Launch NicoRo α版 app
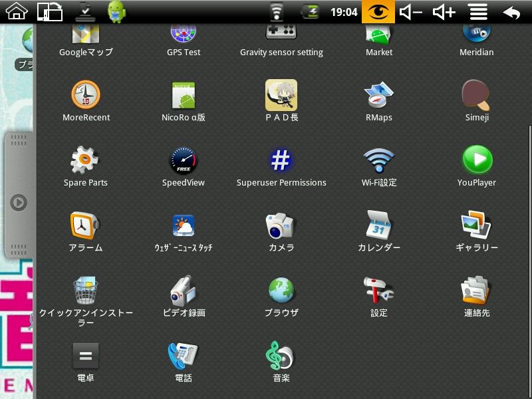The height and width of the screenshot is (399, 532). 184,101
